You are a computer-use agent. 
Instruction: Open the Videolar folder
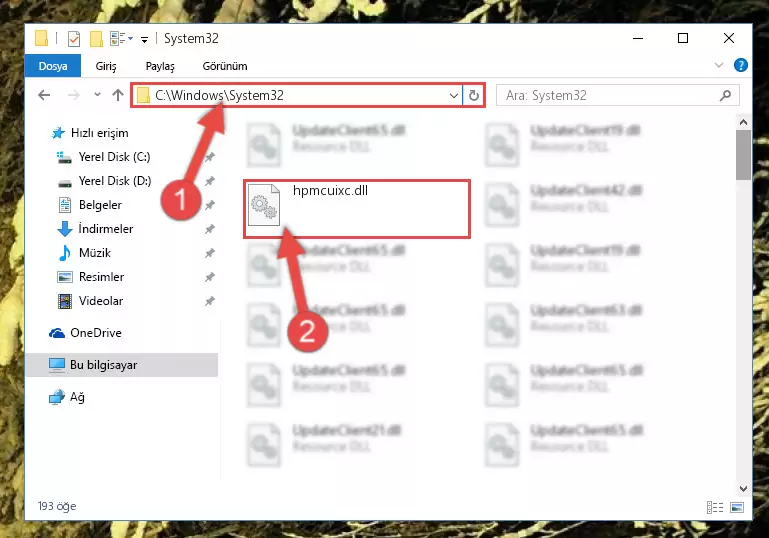101,301
